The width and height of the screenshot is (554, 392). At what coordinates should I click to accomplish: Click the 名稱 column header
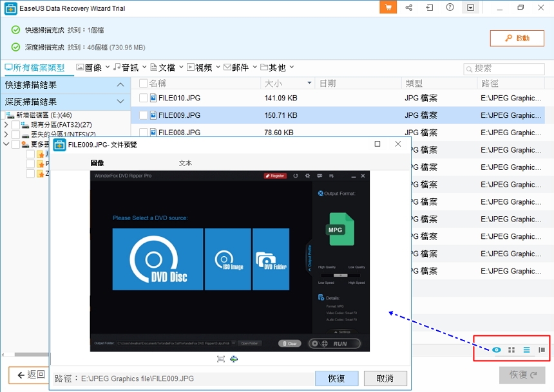158,83
